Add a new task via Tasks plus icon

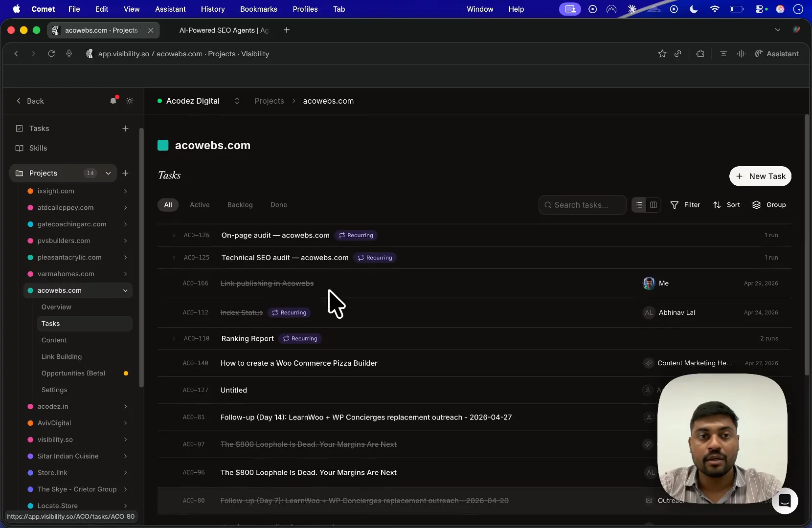click(125, 128)
